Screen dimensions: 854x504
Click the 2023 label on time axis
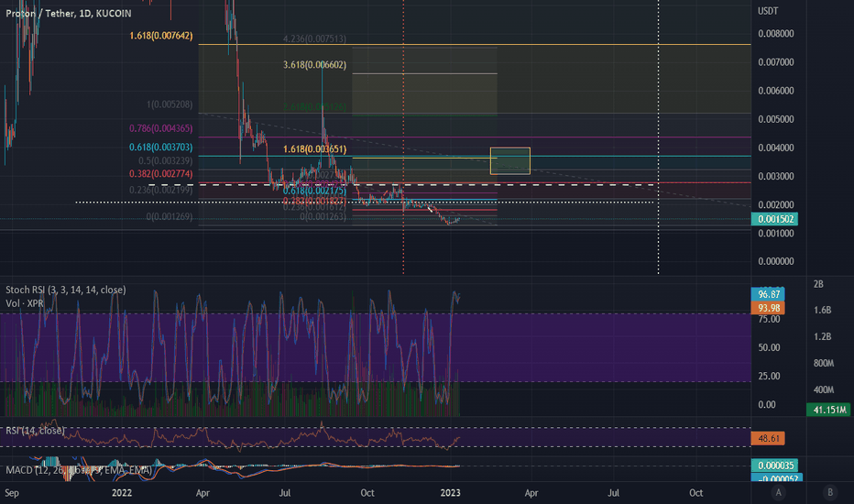(x=450, y=493)
